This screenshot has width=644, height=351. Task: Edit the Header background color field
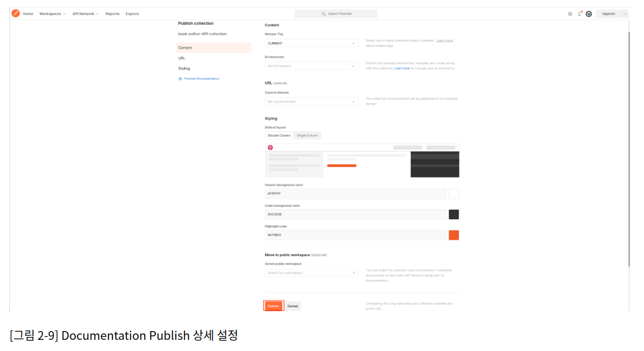(x=356, y=194)
